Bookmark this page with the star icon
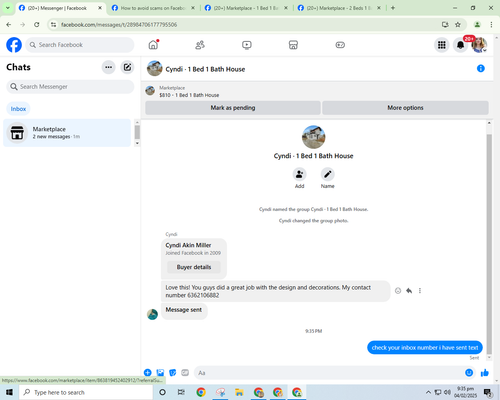This screenshot has height=400, width=500. 458,25
